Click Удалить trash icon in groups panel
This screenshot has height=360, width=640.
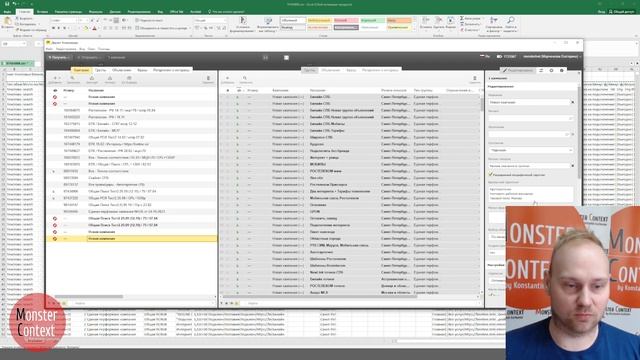[x=475, y=78]
